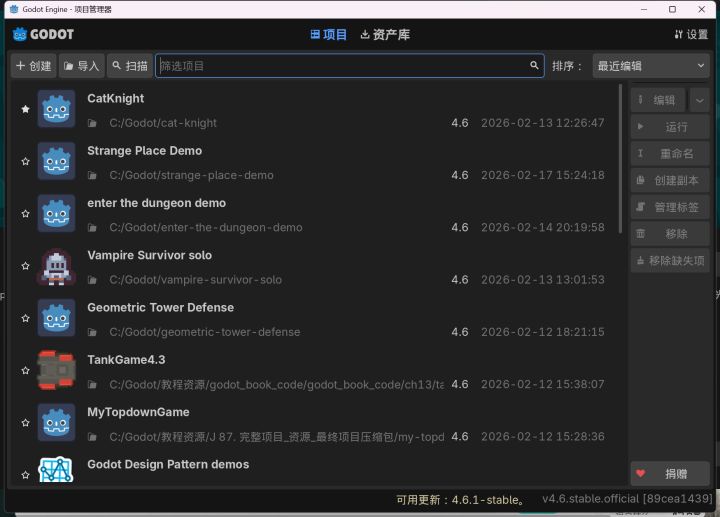Click the 可用更新 4.6.1-stable update link
Screen dimensions: 720x517
(460, 499)
